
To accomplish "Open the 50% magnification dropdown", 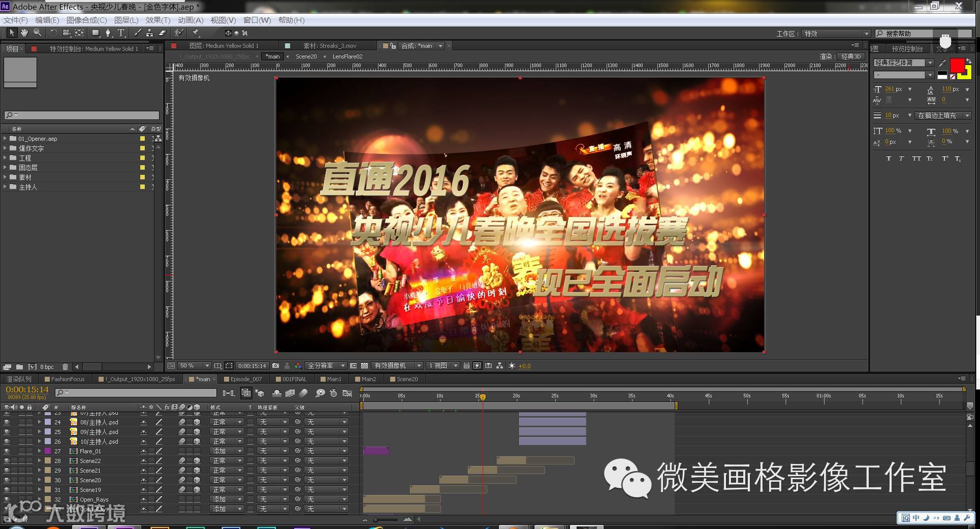I will point(194,366).
